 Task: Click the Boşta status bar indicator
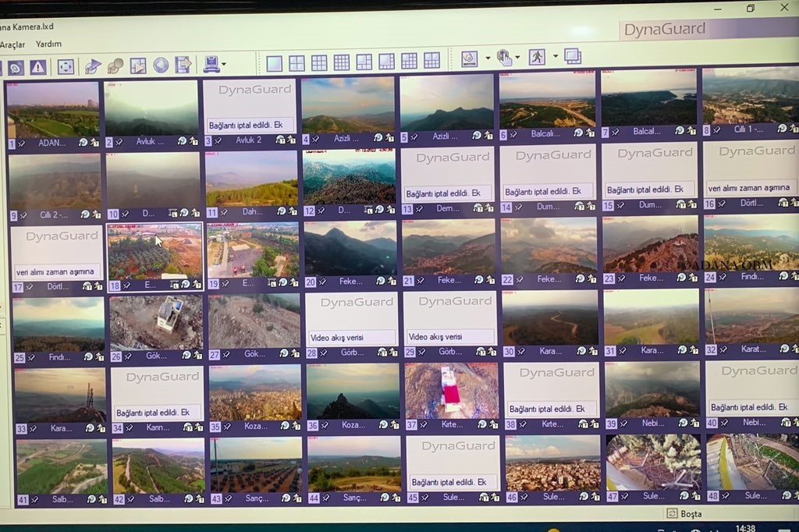pos(684,513)
